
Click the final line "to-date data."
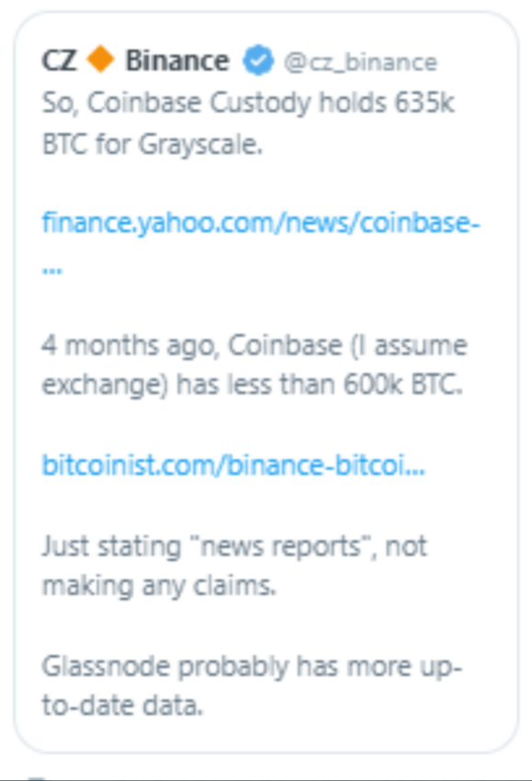[x=122, y=706]
